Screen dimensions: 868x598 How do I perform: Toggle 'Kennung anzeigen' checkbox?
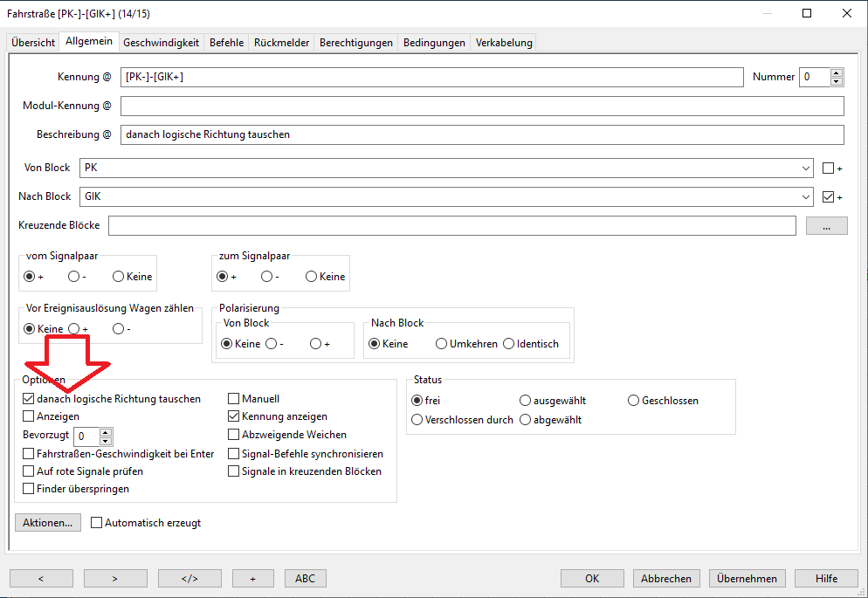pos(234,416)
